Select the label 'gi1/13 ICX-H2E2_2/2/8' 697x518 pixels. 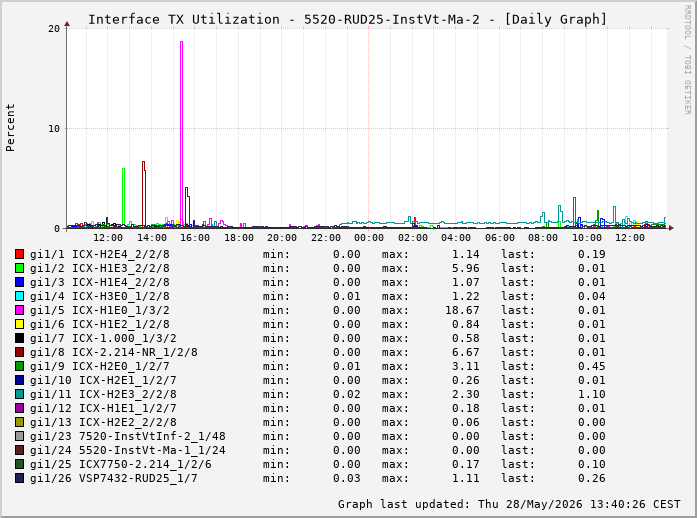click(103, 422)
